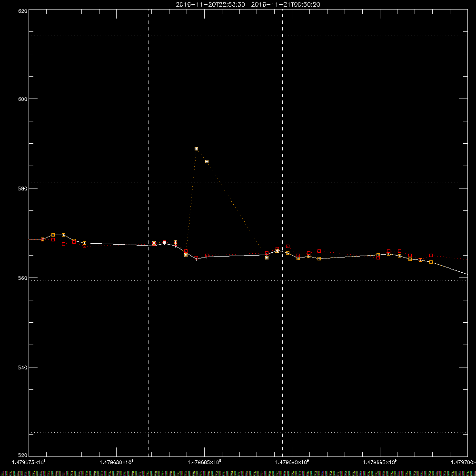The height and width of the screenshot is (476, 476).
Task: Click the right vertical dashed time marker
Action: coord(283,232)
